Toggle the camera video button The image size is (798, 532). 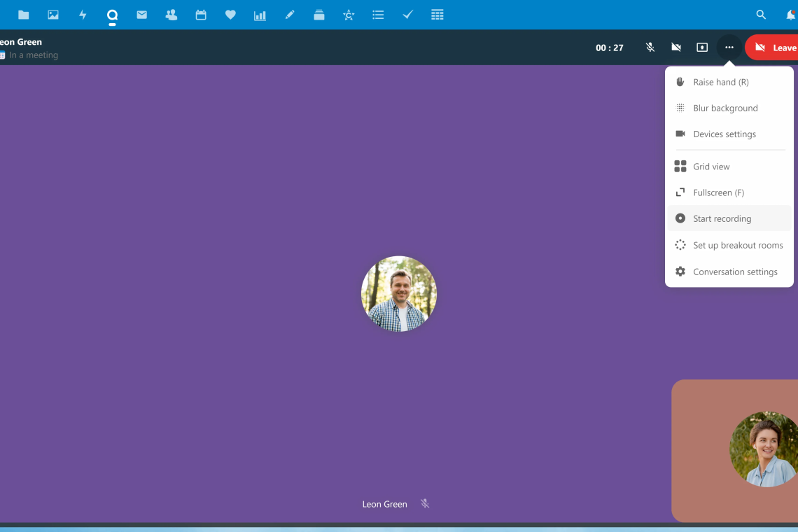pos(675,48)
